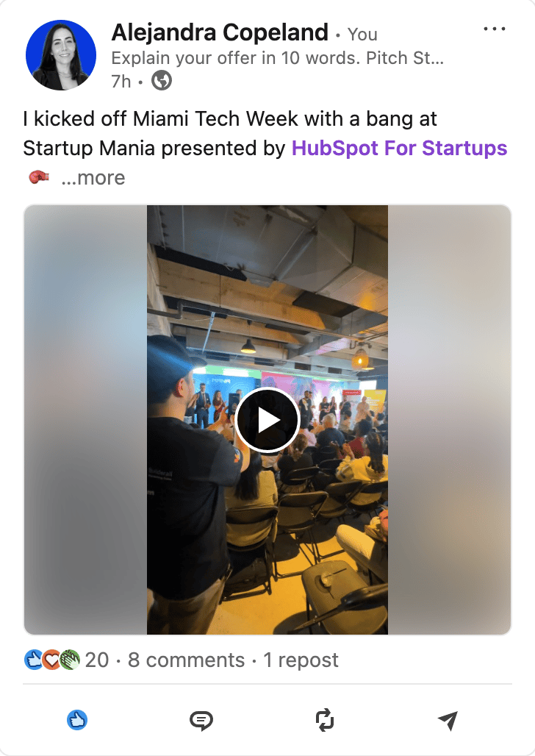This screenshot has height=756, width=535.
Task: Open the comment speech-bubble icon
Action: (201, 721)
